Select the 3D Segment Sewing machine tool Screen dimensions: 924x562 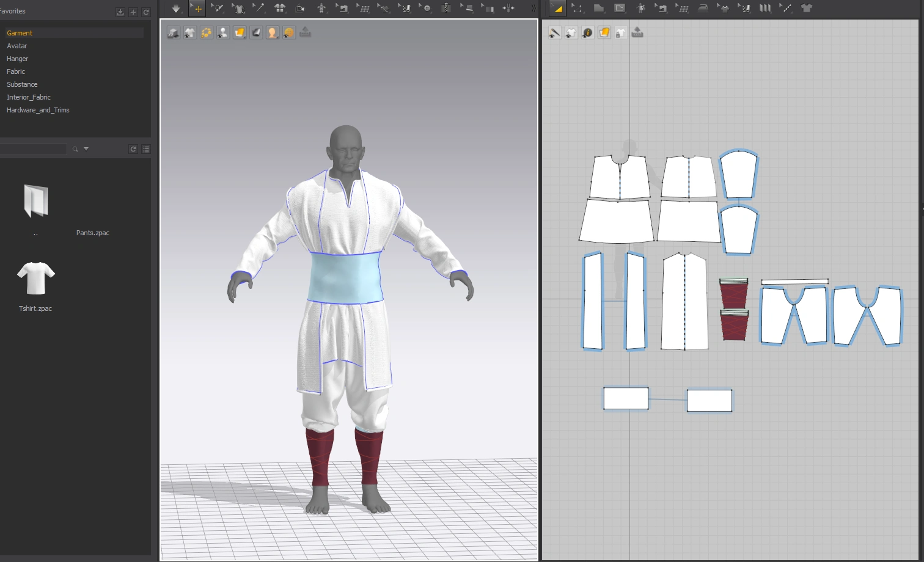pos(343,9)
